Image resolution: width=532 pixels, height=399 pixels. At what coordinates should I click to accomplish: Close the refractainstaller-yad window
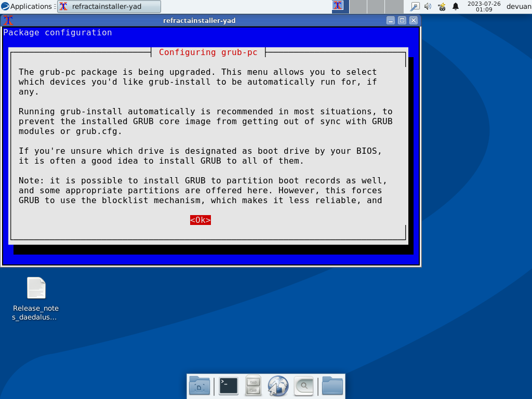pos(414,20)
